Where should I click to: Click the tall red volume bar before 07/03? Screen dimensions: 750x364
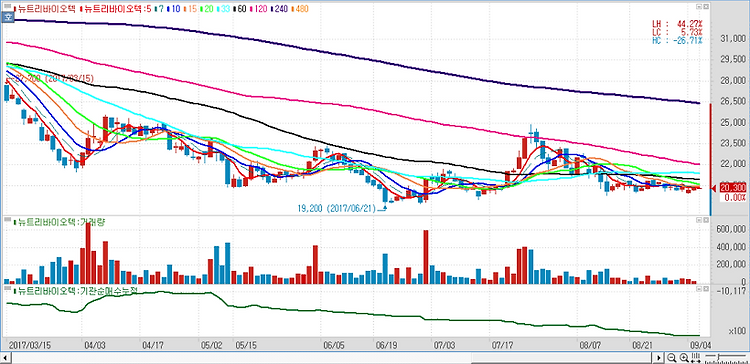[x=426, y=257]
